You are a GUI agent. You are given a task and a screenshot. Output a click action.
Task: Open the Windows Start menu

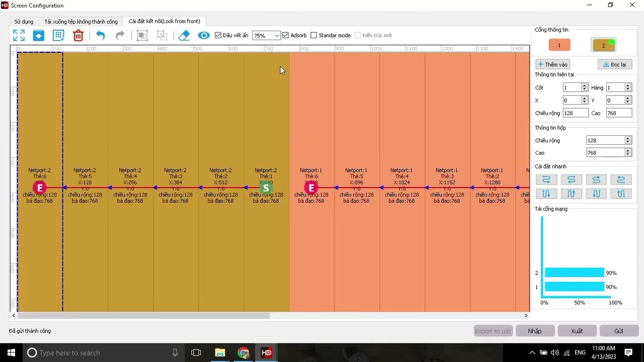pyautogui.click(x=11, y=353)
